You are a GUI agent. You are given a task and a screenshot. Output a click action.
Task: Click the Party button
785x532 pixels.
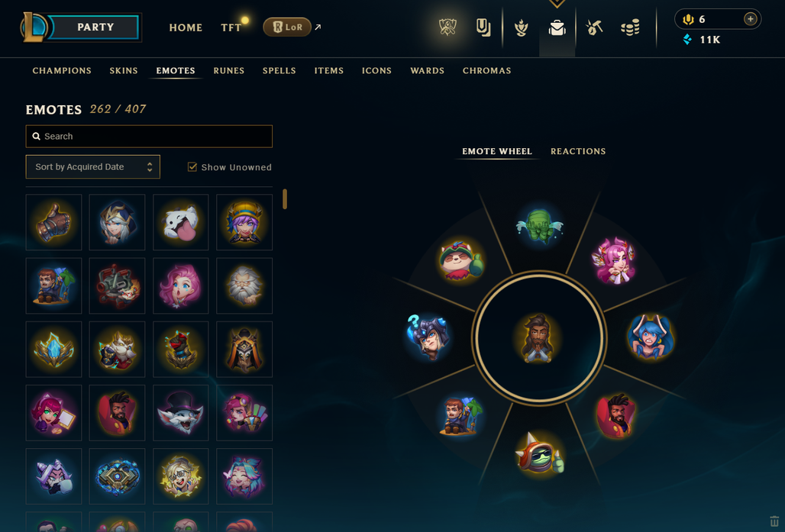94,27
